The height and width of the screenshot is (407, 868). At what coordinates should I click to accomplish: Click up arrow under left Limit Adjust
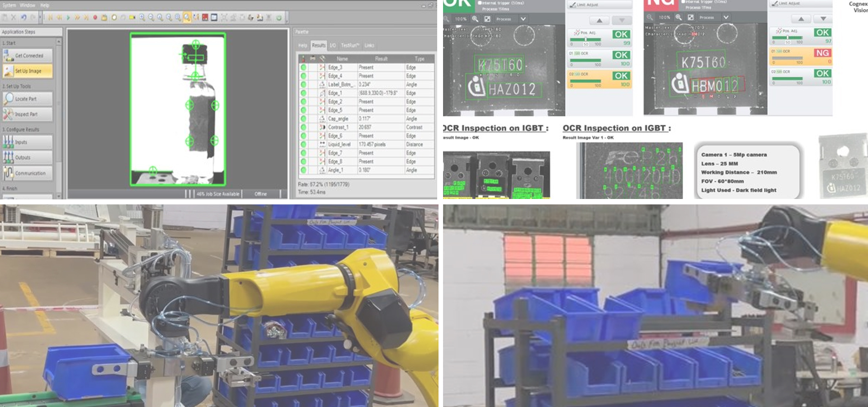click(599, 21)
